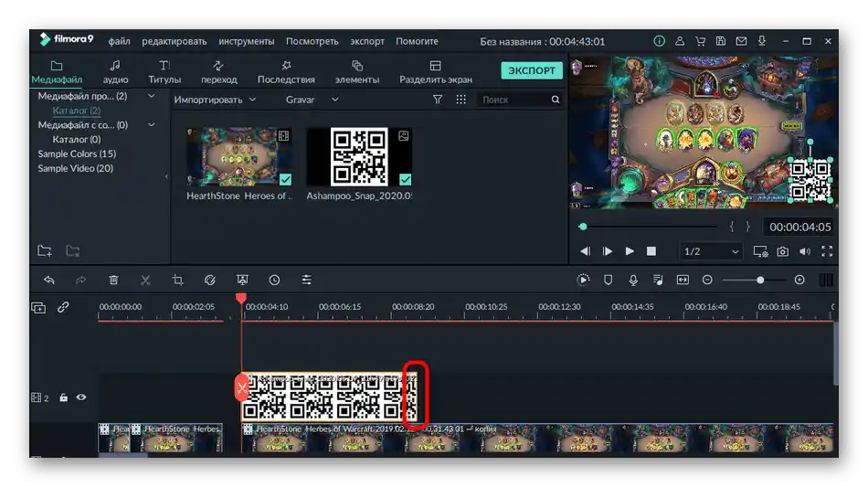Click the split scissors tool
The height and width of the screenshot is (487, 868).
point(145,280)
